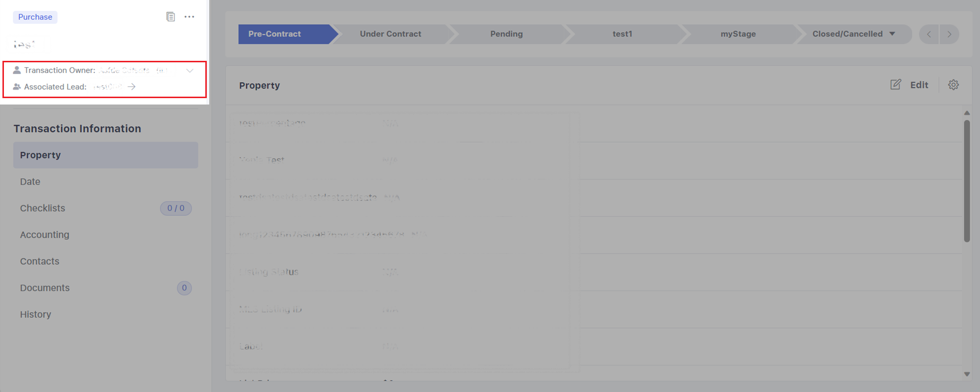Open the Accounting section
Screen dimensions: 980x392
point(106,235)
